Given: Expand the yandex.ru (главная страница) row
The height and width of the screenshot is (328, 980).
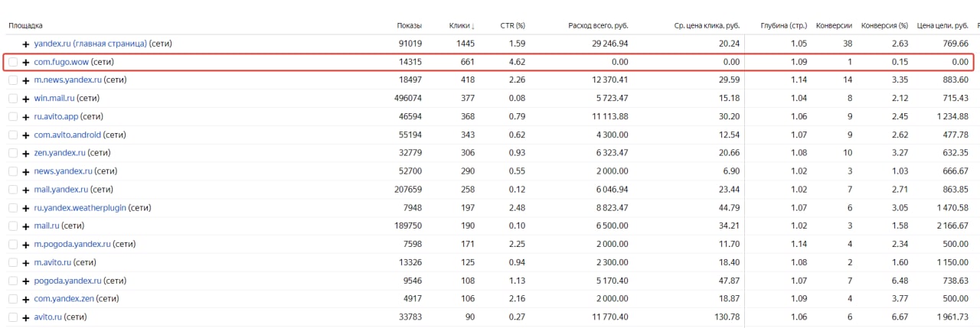Looking at the screenshot, I should (x=26, y=44).
